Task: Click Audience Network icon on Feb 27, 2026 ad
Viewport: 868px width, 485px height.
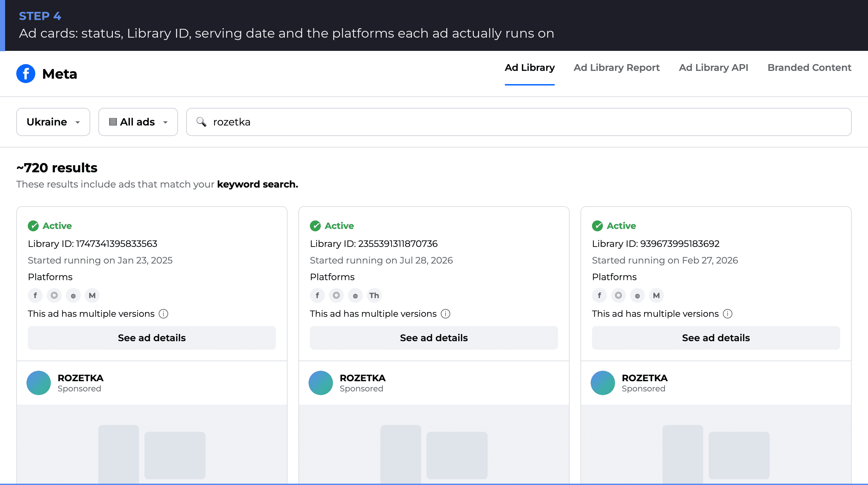Action: pyautogui.click(x=637, y=295)
